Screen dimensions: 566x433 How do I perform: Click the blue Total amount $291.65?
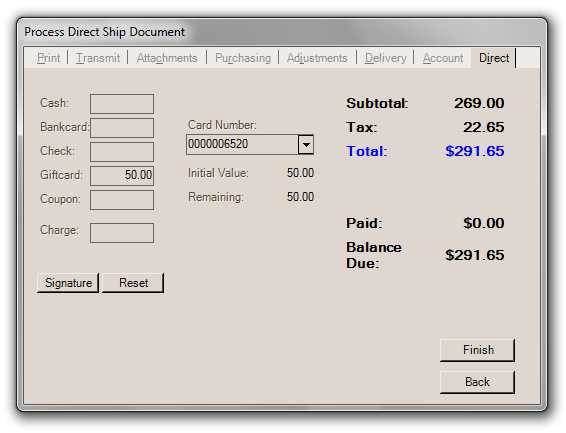[x=475, y=151]
